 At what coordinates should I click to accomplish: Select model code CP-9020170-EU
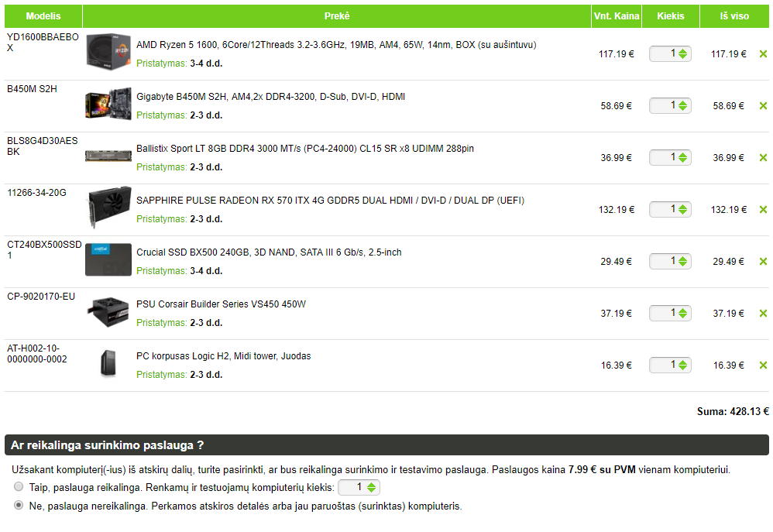41,297
